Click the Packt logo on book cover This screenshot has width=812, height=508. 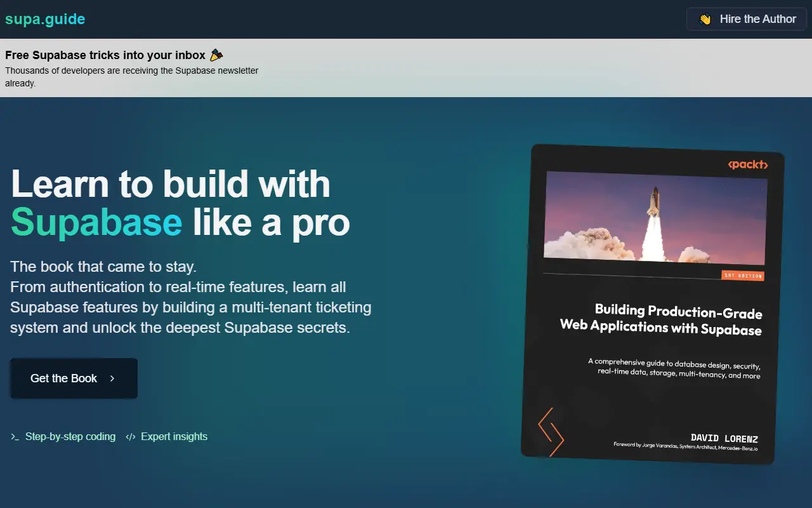748,165
